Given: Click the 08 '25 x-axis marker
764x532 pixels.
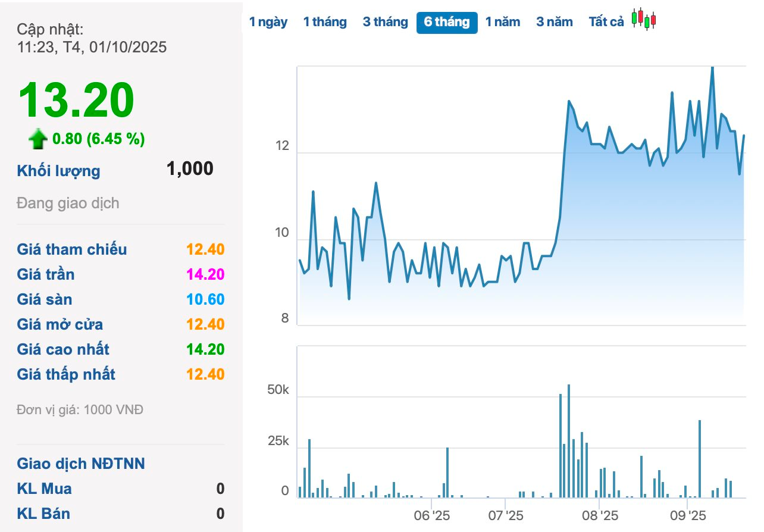Looking at the screenshot, I should click(x=600, y=514).
